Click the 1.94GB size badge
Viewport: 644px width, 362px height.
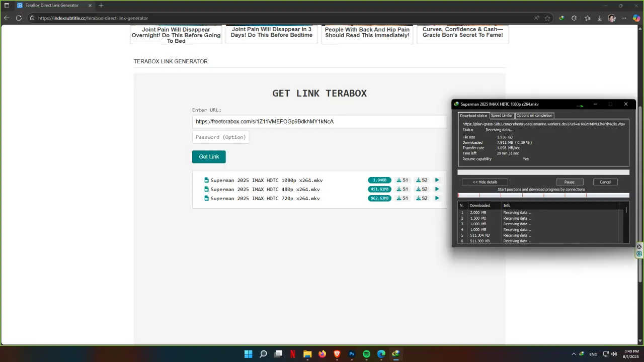[379, 180]
